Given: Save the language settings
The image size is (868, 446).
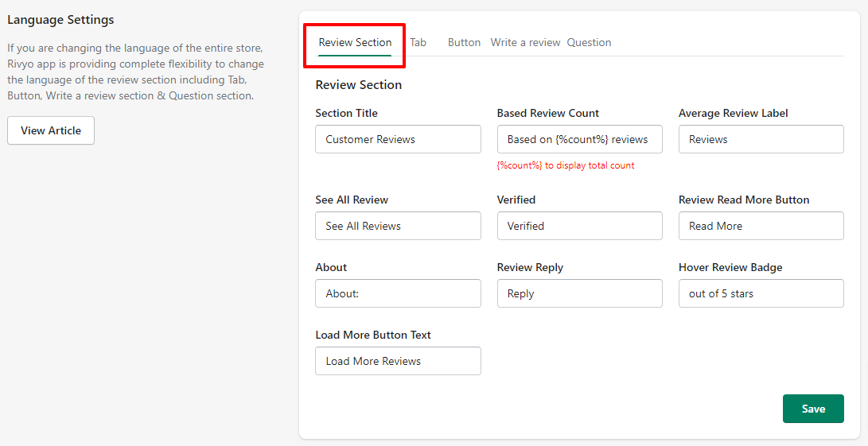Looking at the screenshot, I should [813, 409].
